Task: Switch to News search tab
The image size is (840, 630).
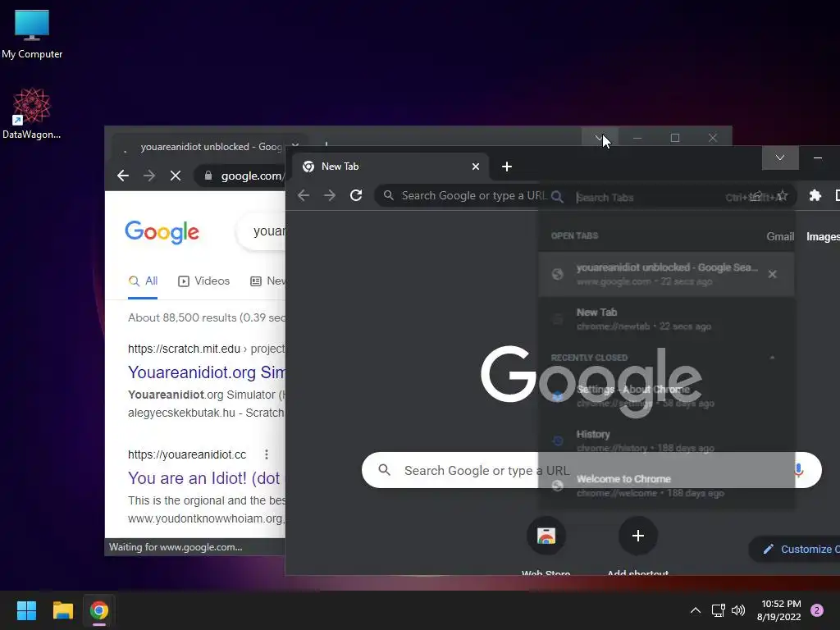Action: point(268,281)
